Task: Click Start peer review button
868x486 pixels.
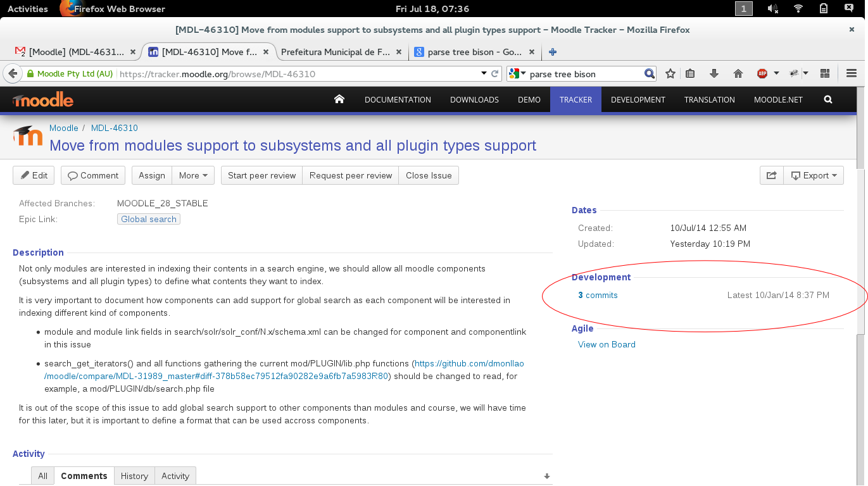Action: (261, 175)
